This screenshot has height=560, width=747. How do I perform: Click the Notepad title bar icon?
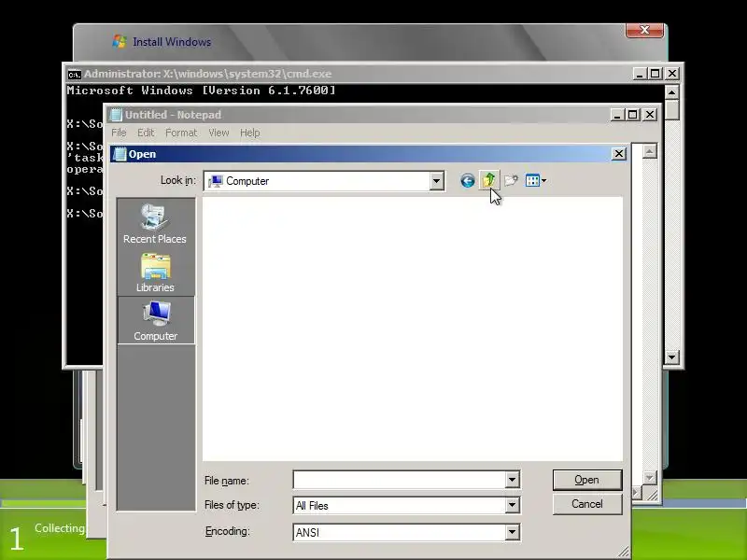tap(116, 115)
